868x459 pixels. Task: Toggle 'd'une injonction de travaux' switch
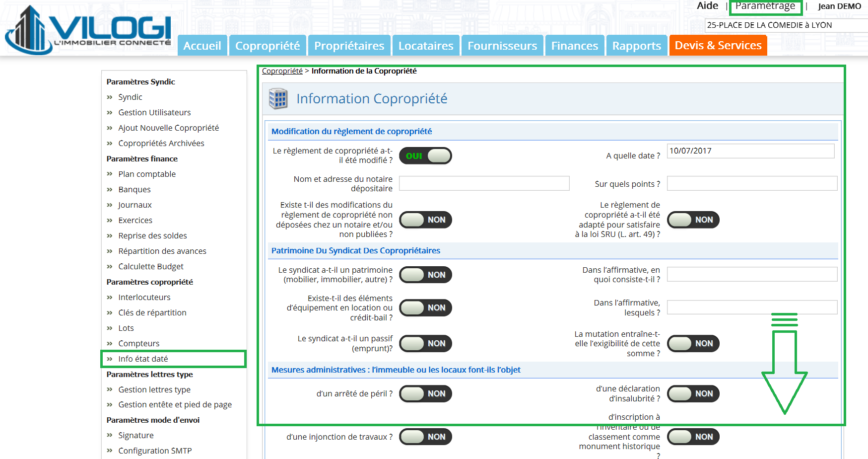(425, 437)
